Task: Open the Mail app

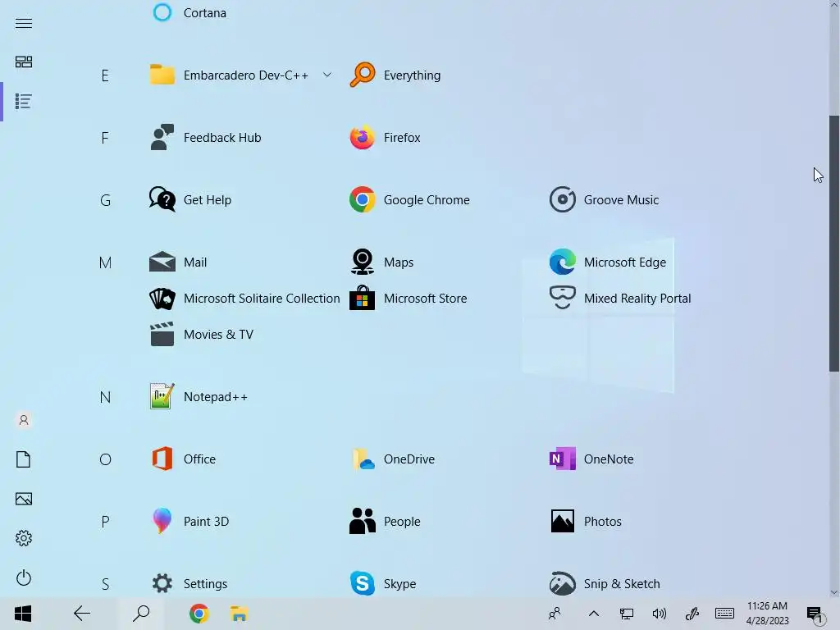Action: click(178, 262)
